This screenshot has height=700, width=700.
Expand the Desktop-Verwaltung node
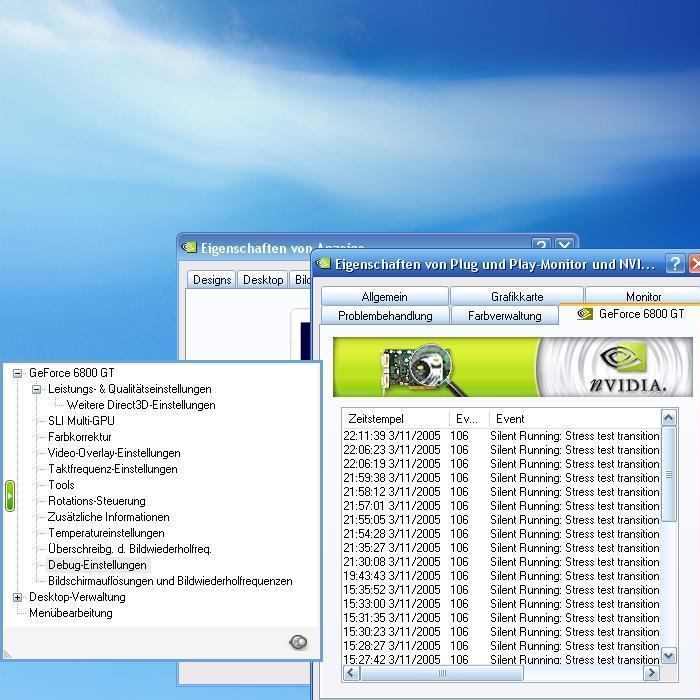[17, 597]
